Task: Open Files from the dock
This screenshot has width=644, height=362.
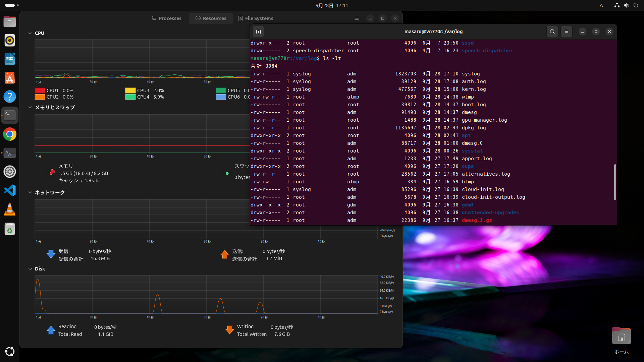Action: point(9,21)
